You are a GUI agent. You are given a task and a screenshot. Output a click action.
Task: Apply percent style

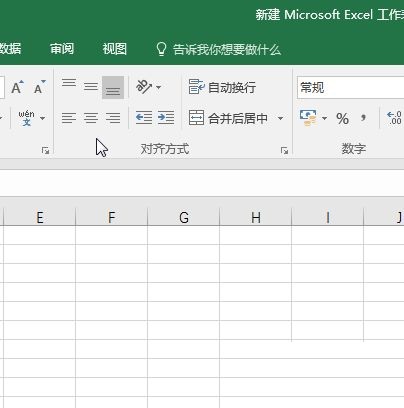tap(342, 118)
